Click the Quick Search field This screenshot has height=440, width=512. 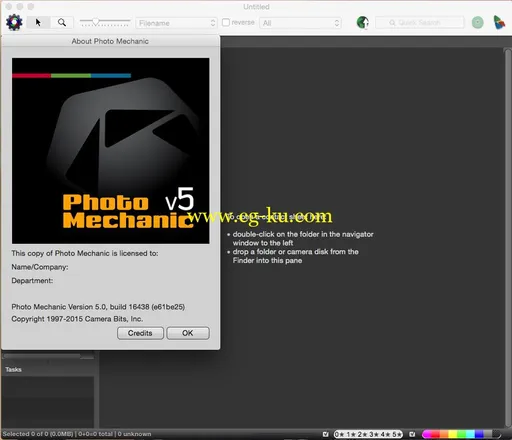(419, 23)
